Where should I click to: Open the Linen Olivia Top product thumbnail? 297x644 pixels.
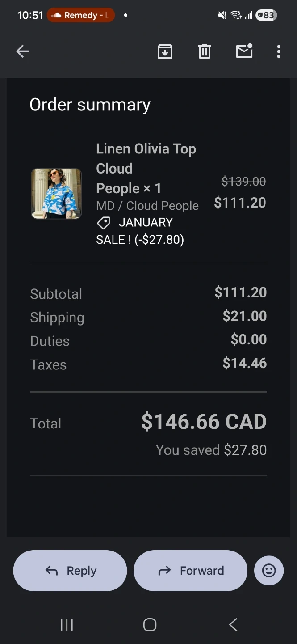56,194
